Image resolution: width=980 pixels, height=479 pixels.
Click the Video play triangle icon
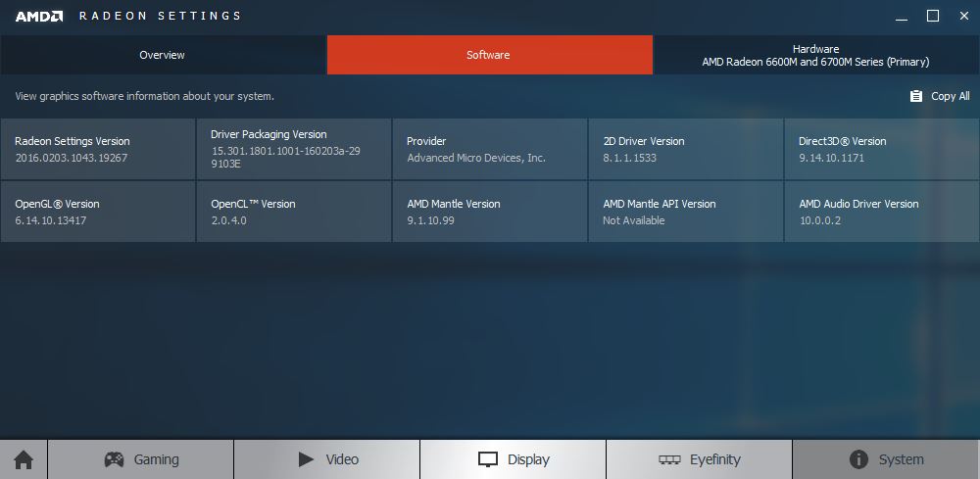[306, 459]
